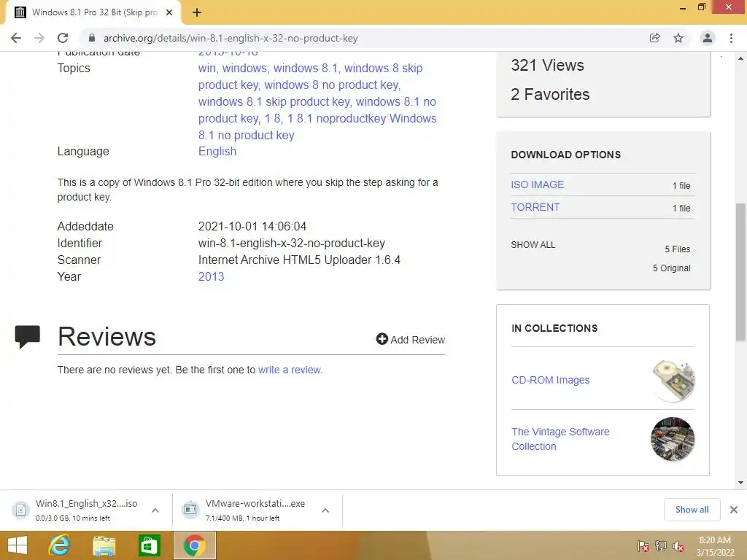
Task: Open the TORRENT download option
Action: tap(535, 208)
